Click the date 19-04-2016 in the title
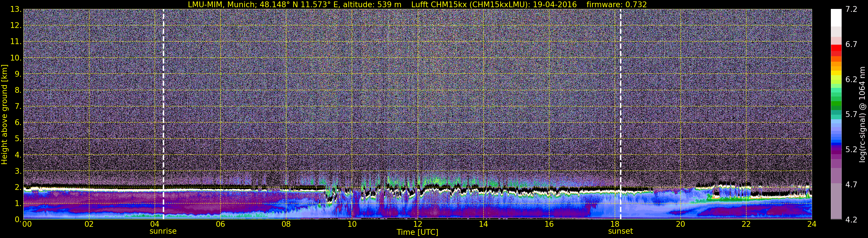The height and width of the screenshot is (238, 868). pyautogui.click(x=555, y=4)
